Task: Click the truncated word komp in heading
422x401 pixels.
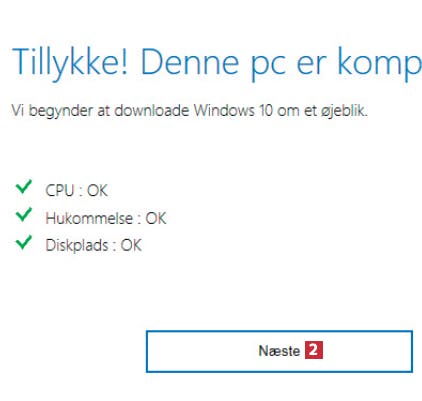Action: coord(380,63)
